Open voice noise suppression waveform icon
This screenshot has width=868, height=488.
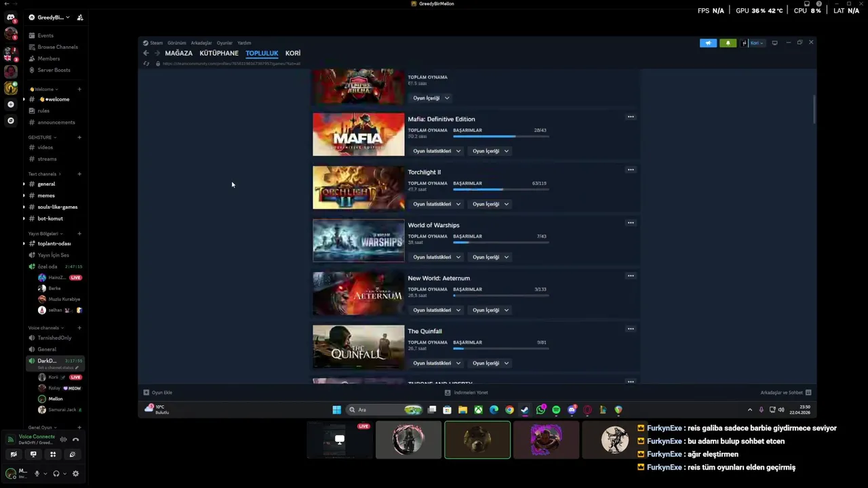63,439
